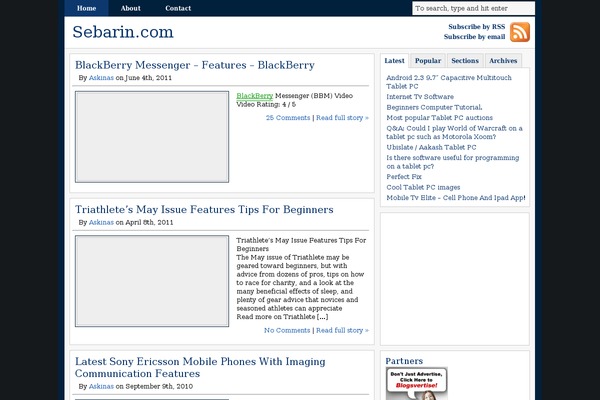Click BlackBerry Messenger post thumbnail
Image resolution: width=600 pixels, height=400 pixels.
pyautogui.click(x=152, y=137)
